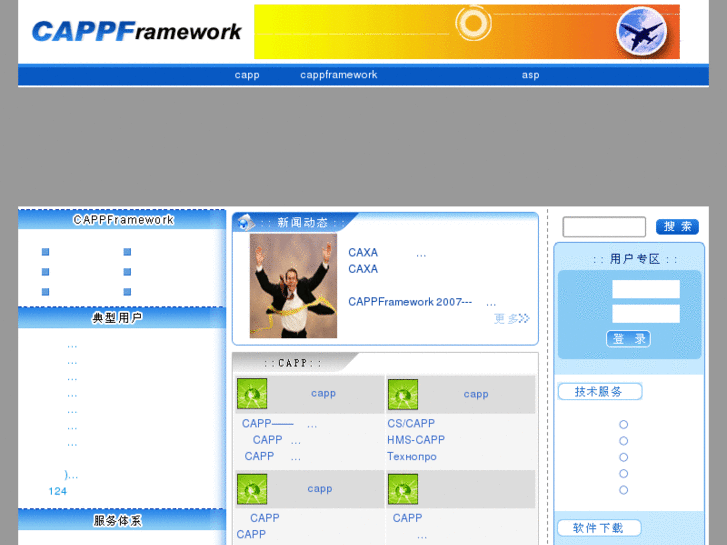Click the photo of the man crossing finish tape

293,285
